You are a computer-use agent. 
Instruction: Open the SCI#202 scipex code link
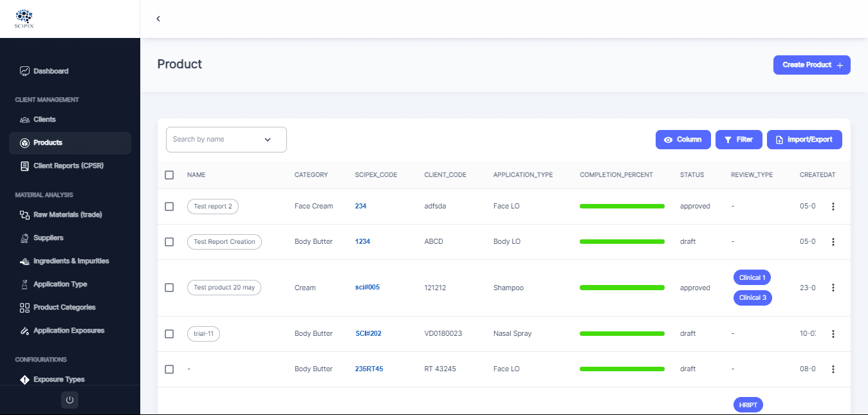click(369, 334)
